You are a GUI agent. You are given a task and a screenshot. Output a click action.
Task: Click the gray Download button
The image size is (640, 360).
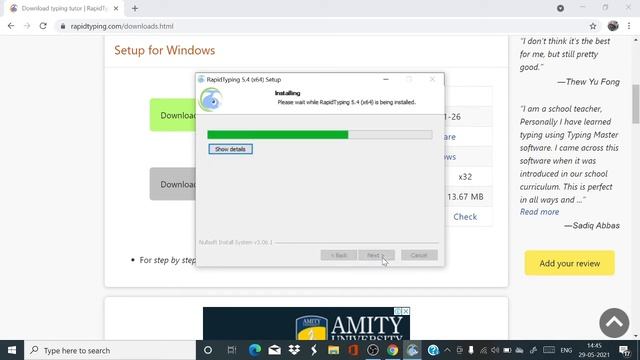pyautogui.click(x=173, y=184)
